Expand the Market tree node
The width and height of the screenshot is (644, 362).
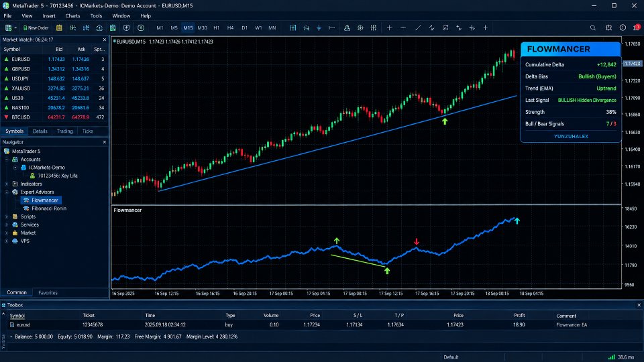(7, 233)
